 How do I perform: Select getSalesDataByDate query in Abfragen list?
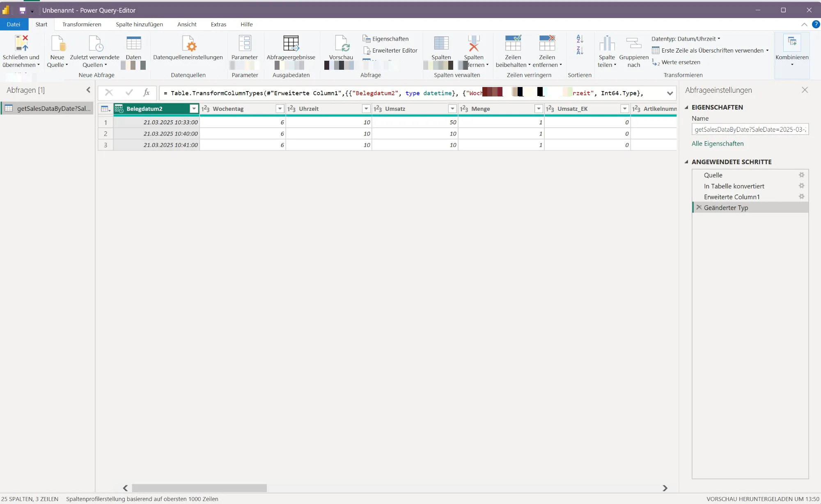(x=48, y=108)
